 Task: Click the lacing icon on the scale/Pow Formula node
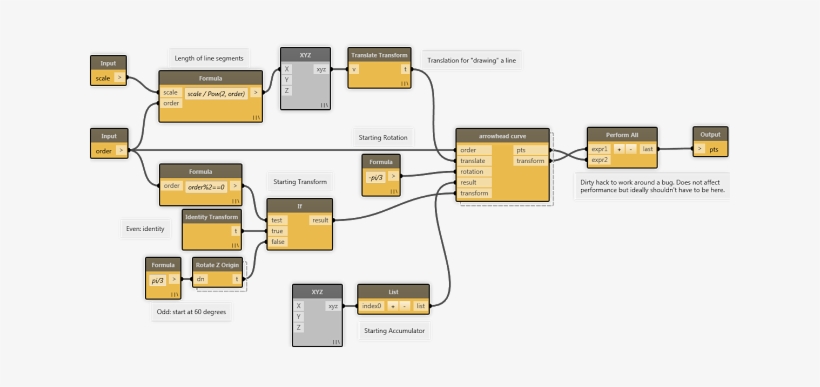pos(256,118)
